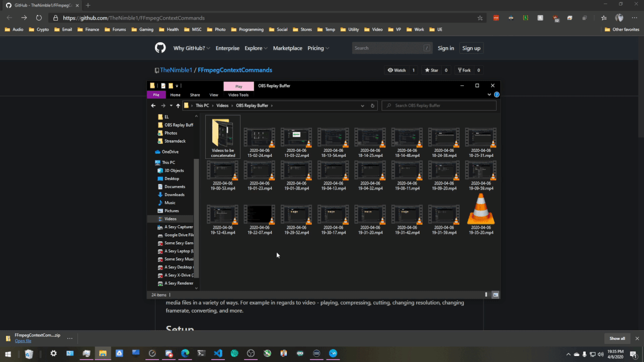
Task: Open the Videos to be concatenated folder
Action: click(223, 137)
